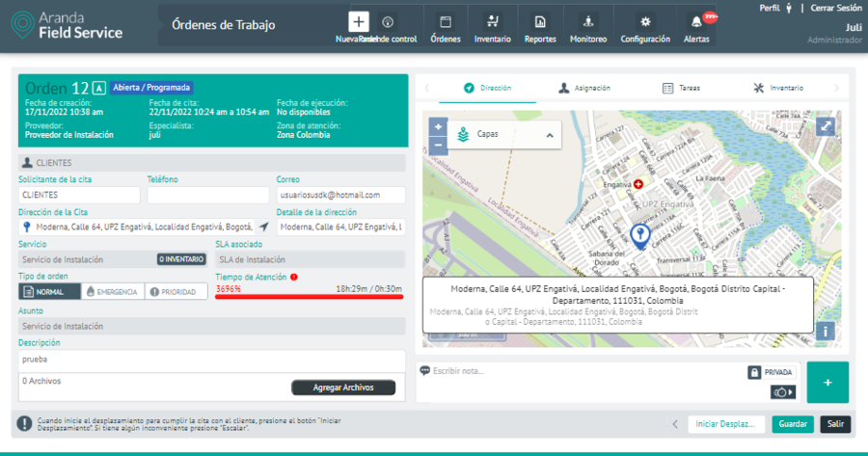Toggle the PRIVADA note lock
868x456 pixels.
(x=772, y=372)
